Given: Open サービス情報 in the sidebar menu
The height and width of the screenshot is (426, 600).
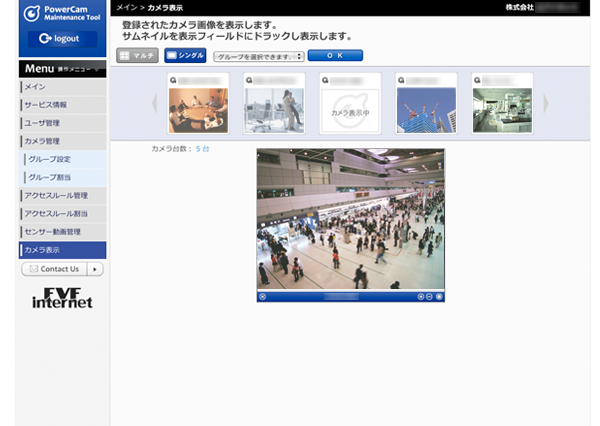Looking at the screenshot, I should click(x=63, y=105).
